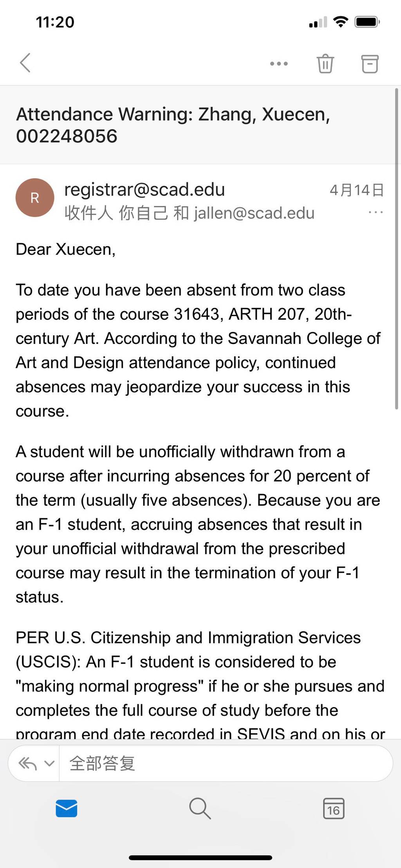Viewport: 401px width, 868px height.
Task: Open the Search tab with magnifier icon
Action: click(200, 808)
